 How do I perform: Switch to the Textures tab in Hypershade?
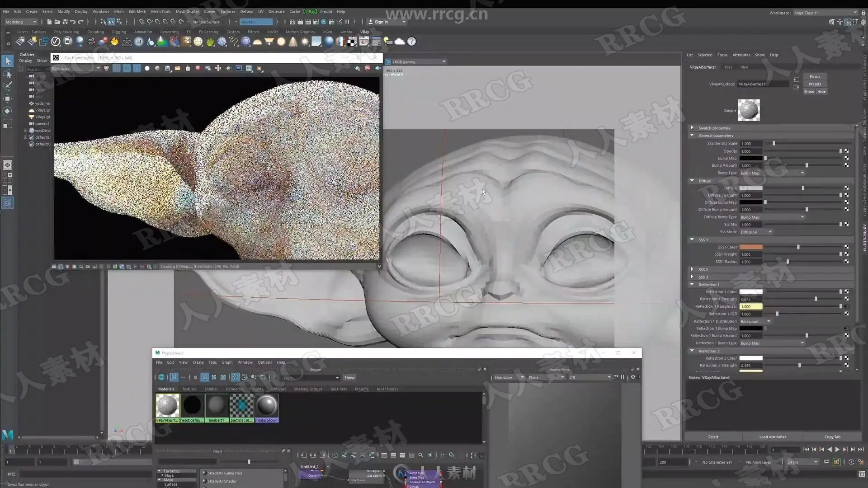(189, 389)
